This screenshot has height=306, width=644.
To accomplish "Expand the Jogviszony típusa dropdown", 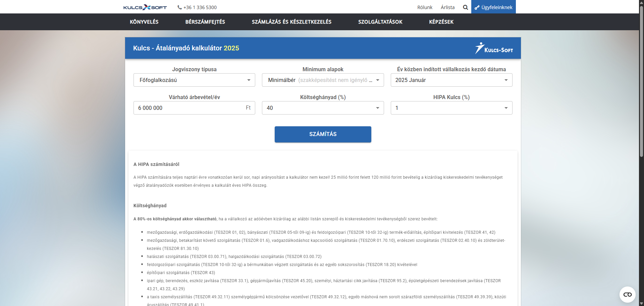I will (x=194, y=80).
